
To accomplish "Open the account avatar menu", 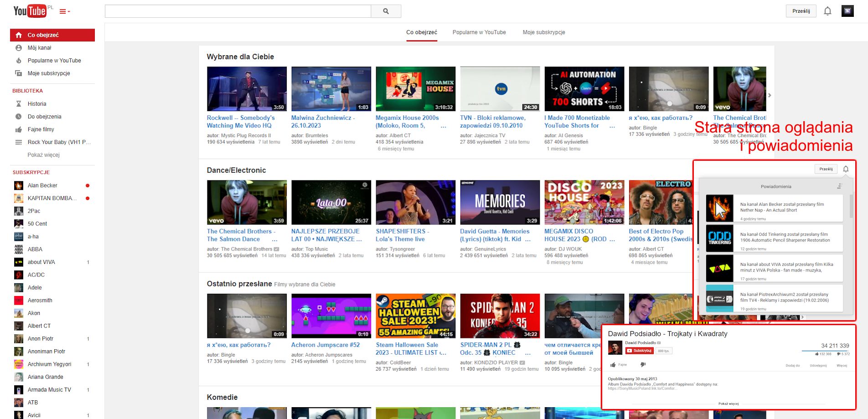I will 847,11.
